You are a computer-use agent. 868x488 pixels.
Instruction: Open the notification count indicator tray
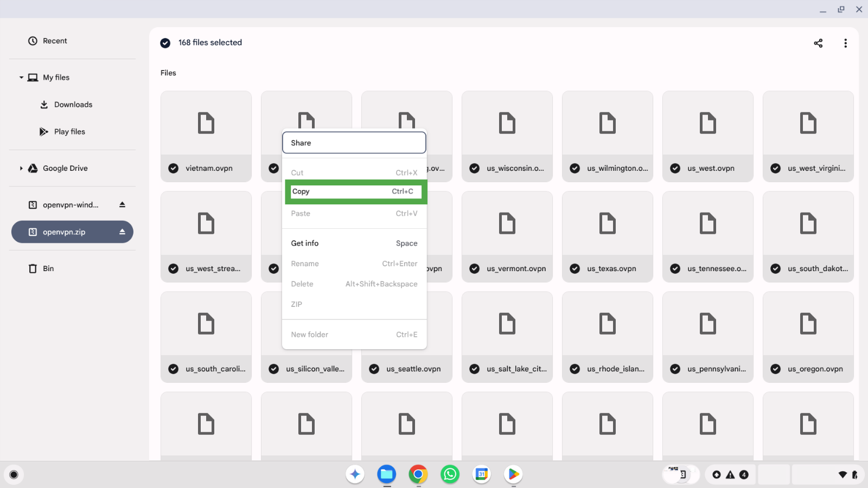730,474
